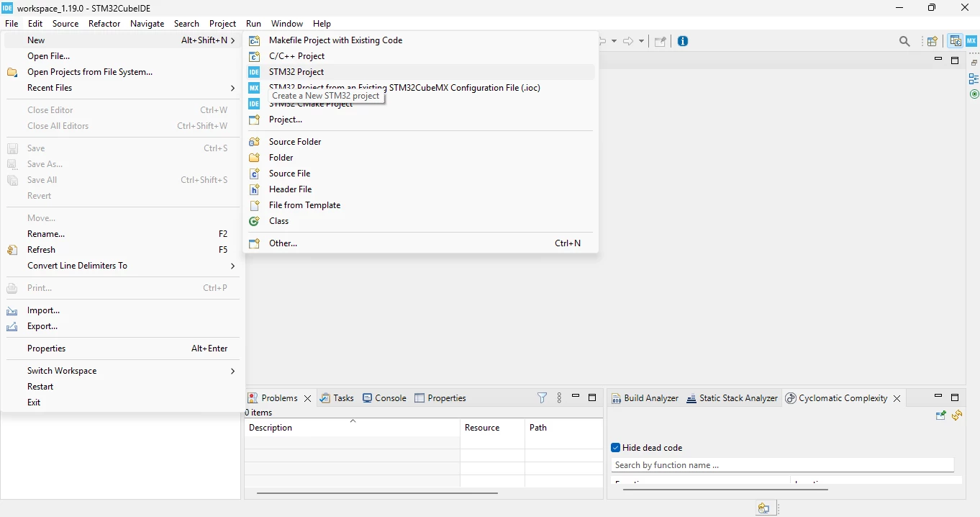The height and width of the screenshot is (517, 980).
Task: Open the Project menu
Action: (x=222, y=24)
